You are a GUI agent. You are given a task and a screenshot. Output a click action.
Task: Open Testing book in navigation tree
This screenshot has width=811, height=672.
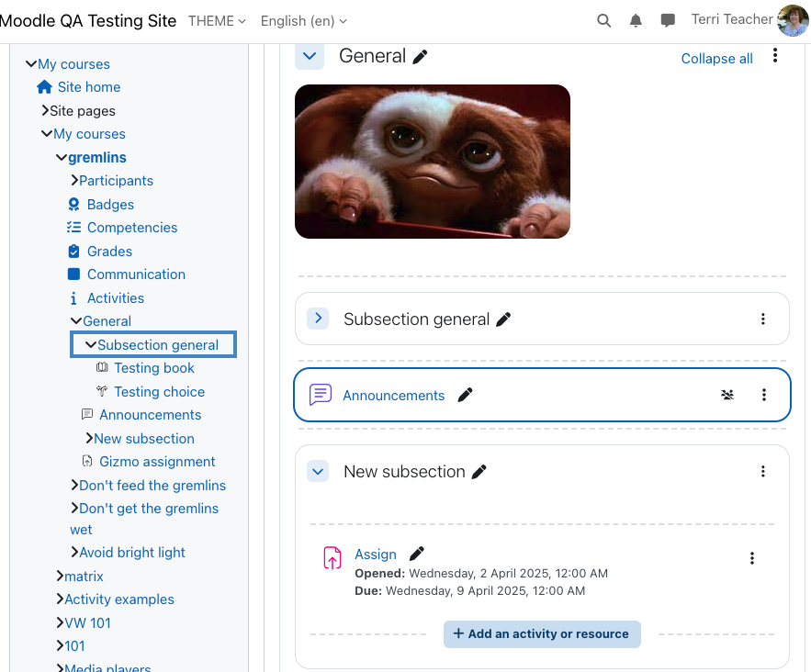coord(154,368)
